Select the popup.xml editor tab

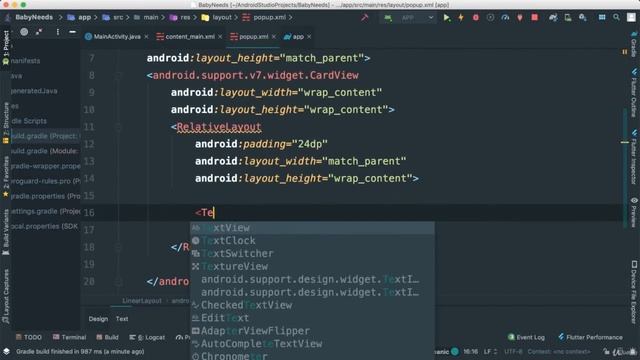click(253, 37)
